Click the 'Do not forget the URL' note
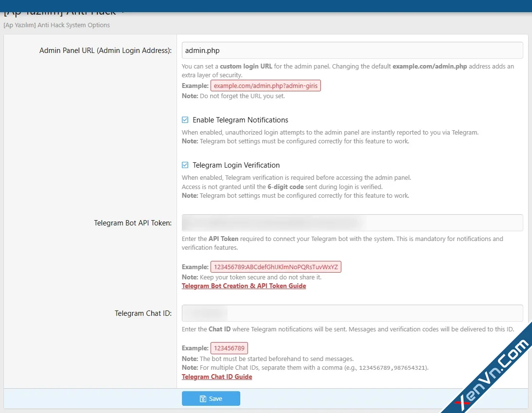The image size is (532, 413). [x=233, y=96]
